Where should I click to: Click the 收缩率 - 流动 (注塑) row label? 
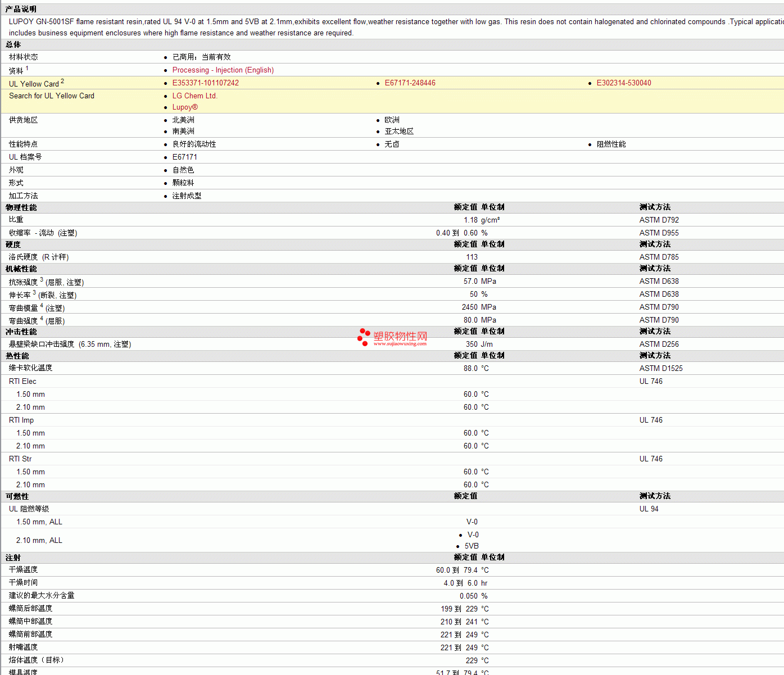pyautogui.click(x=43, y=233)
